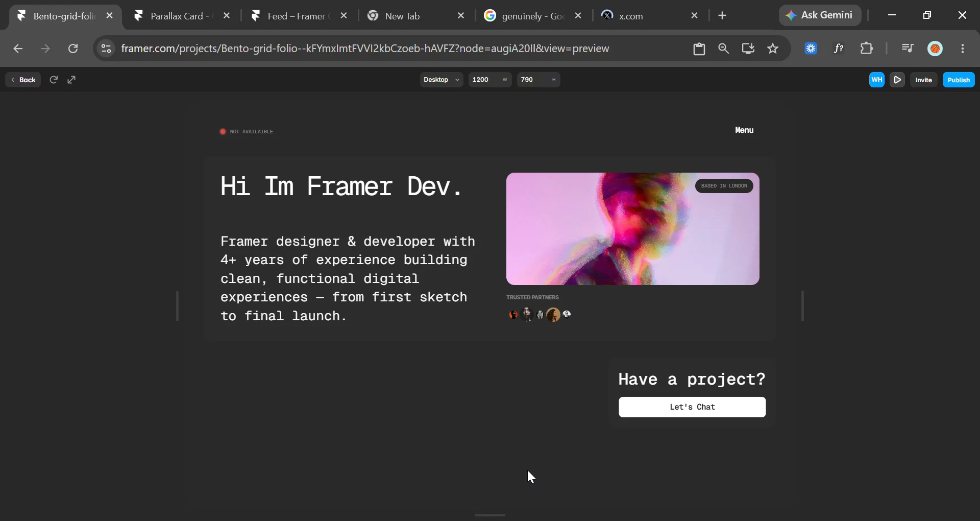Click the zoom magnifier icon in address bar
The image size is (980, 521).
coord(723,49)
